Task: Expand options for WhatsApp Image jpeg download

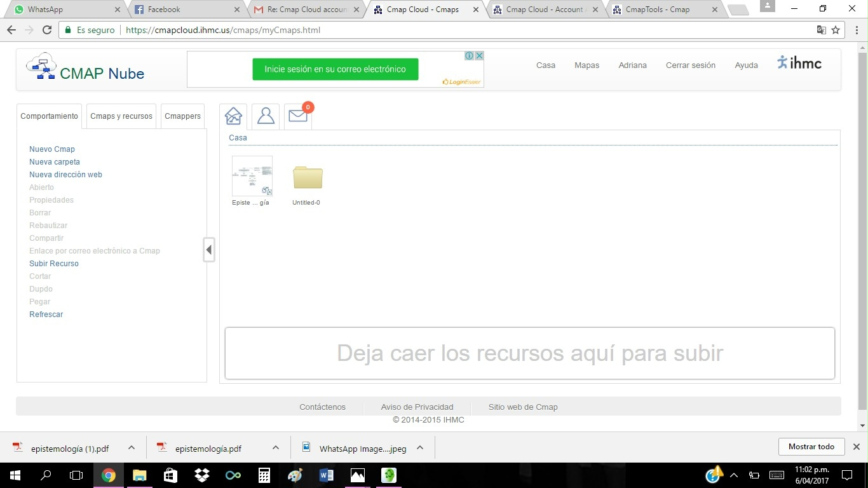Action: point(420,447)
